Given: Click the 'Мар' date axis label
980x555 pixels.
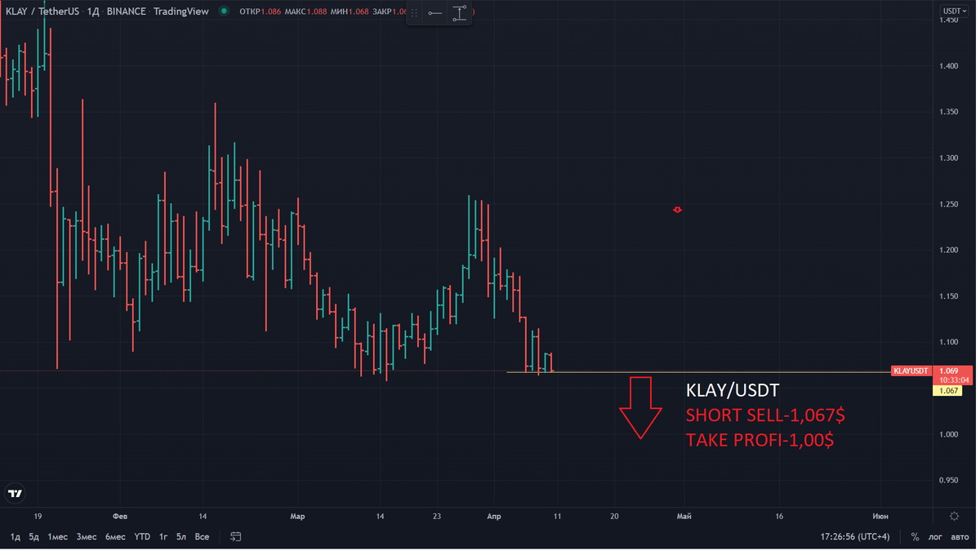Looking at the screenshot, I should tap(297, 516).
